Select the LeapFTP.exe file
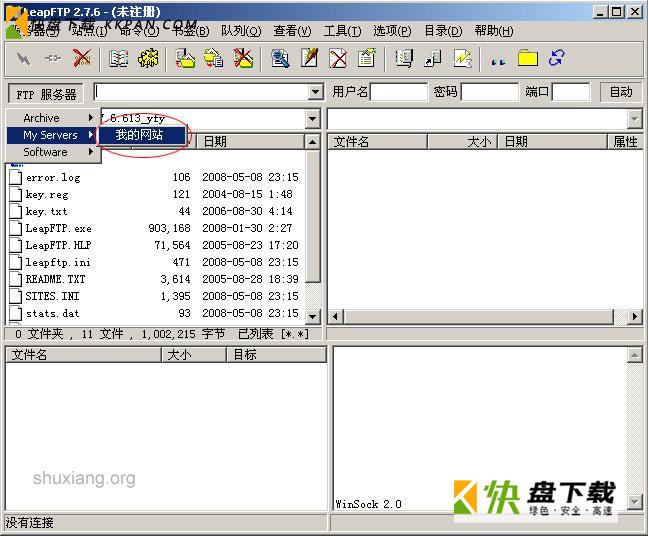 [58, 229]
